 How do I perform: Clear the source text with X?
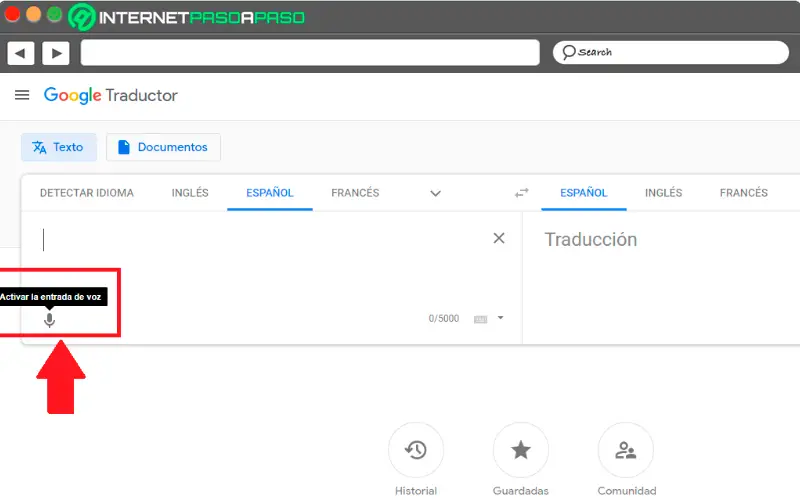point(499,238)
